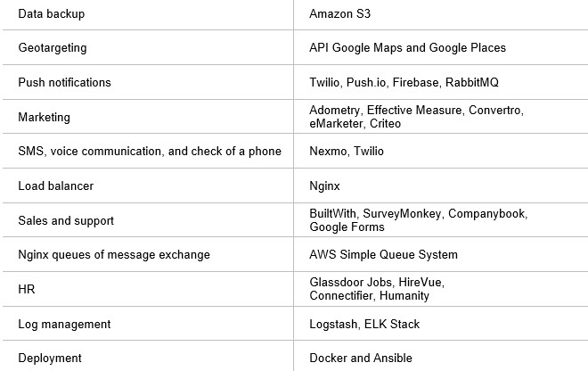Click the Sales and support cell
Image resolution: width=588 pixels, height=371 pixels.
click(x=66, y=220)
